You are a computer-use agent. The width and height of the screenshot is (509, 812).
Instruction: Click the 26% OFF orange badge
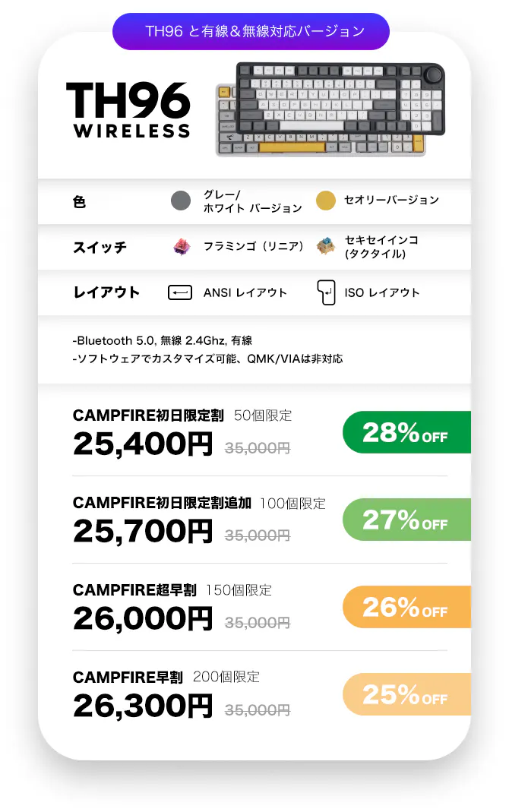click(x=406, y=607)
